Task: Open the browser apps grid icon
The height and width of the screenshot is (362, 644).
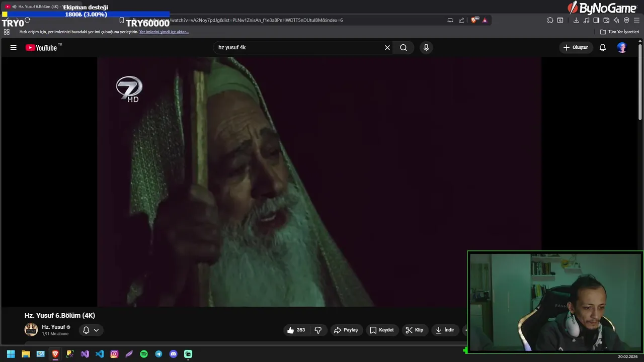Action: (x=7, y=32)
